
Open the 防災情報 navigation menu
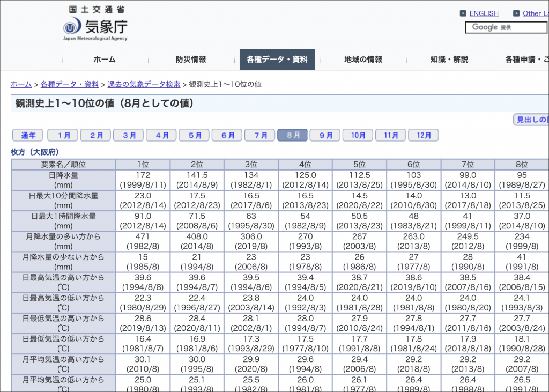[x=191, y=60]
